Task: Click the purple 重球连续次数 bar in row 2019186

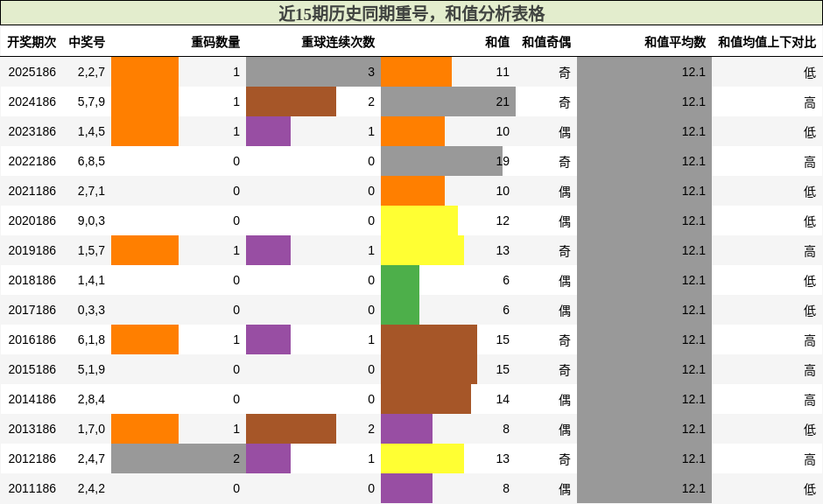Action: (x=268, y=250)
